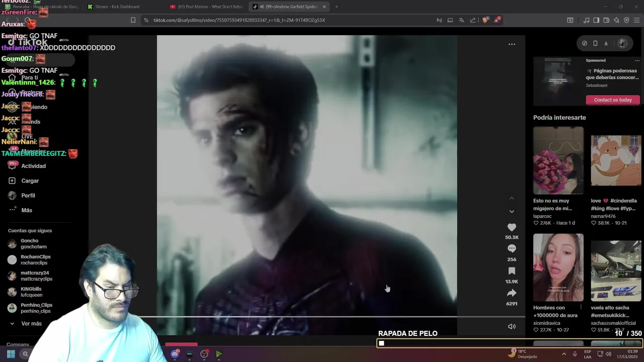Open Discord from the taskbar
Screen dimensions: 644x362
(x=175, y=354)
